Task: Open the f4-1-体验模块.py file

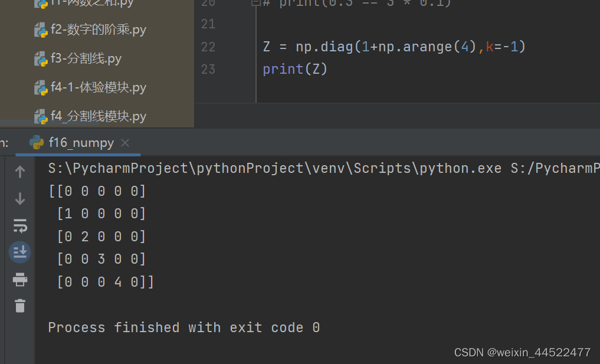Action: tap(99, 88)
